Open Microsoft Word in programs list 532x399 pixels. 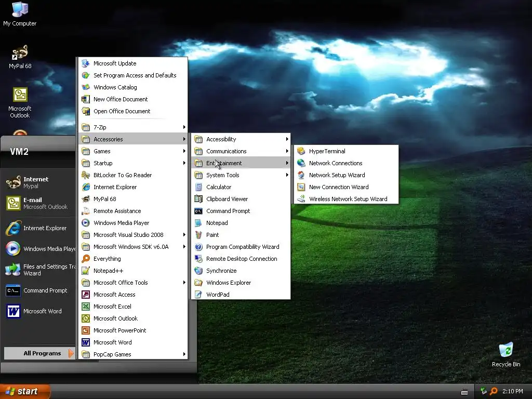[x=133, y=342]
